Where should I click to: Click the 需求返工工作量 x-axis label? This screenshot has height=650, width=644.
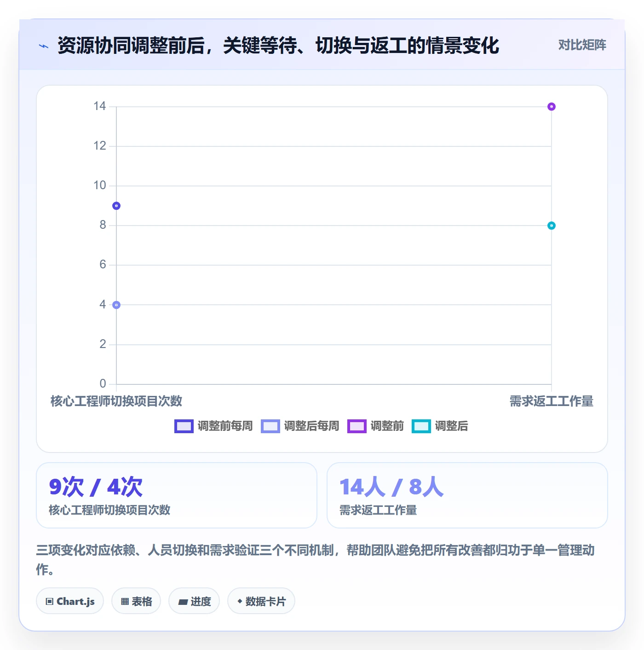coord(552,401)
